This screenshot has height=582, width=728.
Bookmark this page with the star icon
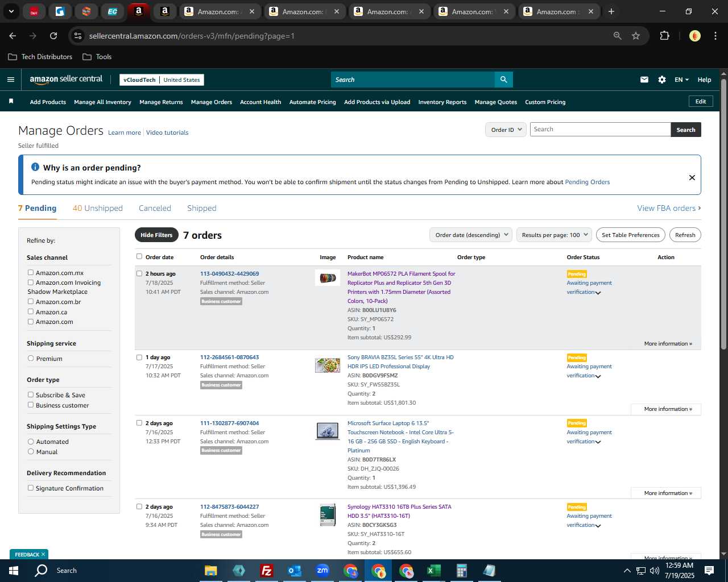pos(636,36)
